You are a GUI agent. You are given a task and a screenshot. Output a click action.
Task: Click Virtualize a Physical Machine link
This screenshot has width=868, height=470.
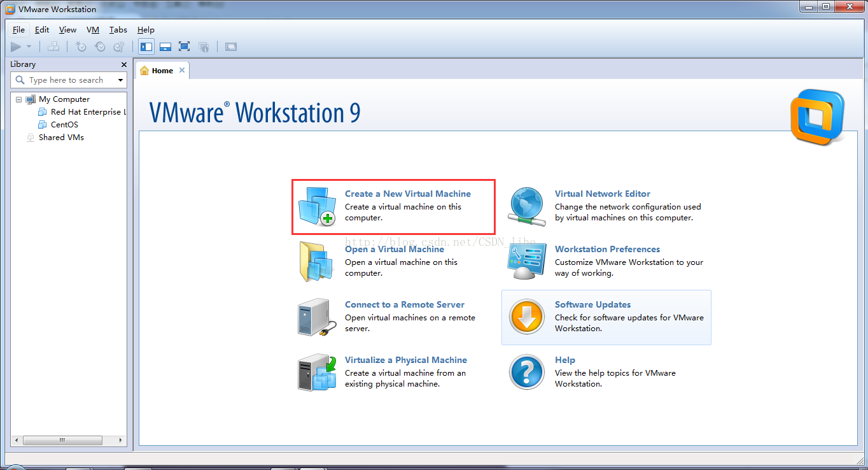tap(406, 360)
